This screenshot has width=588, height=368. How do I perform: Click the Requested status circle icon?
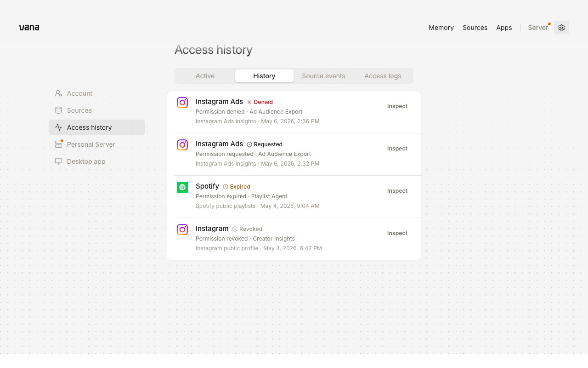point(249,144)
